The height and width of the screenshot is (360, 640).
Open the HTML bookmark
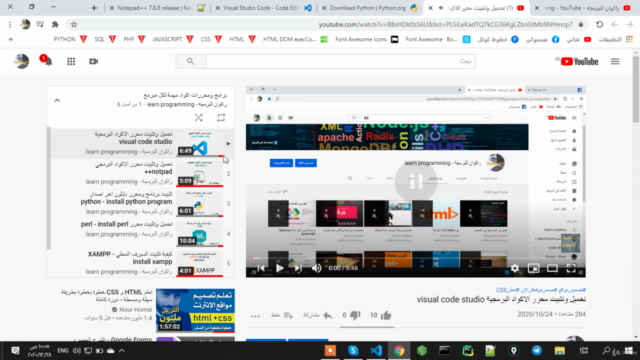point(242,39)
